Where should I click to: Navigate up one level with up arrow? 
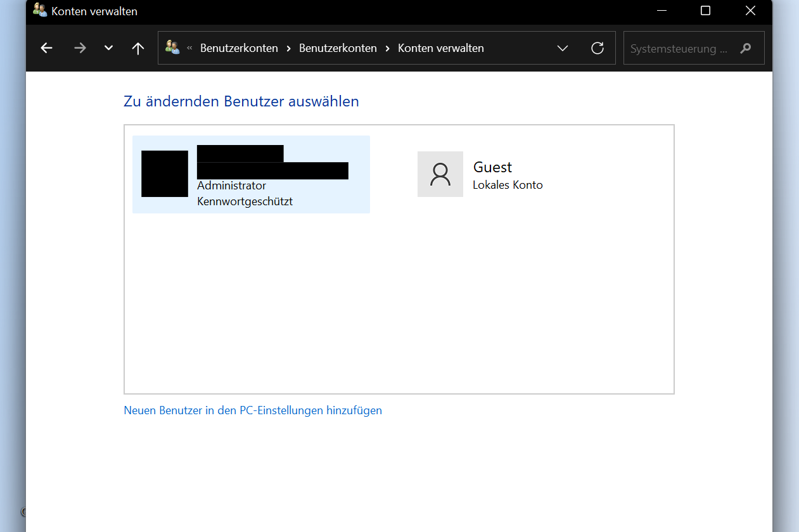138,48
